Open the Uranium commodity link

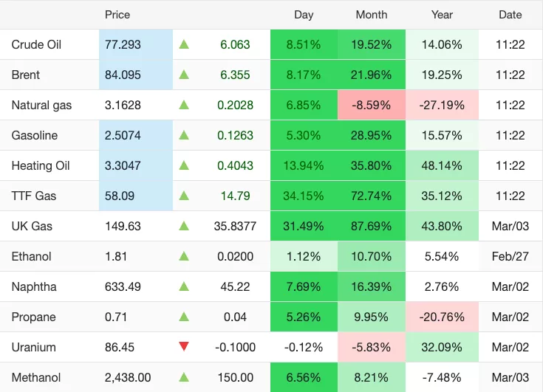tap(33, 347)
